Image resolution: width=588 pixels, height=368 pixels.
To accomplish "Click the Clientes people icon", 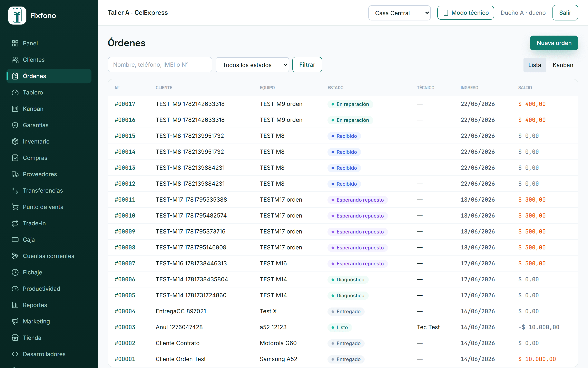I will 15,60.
